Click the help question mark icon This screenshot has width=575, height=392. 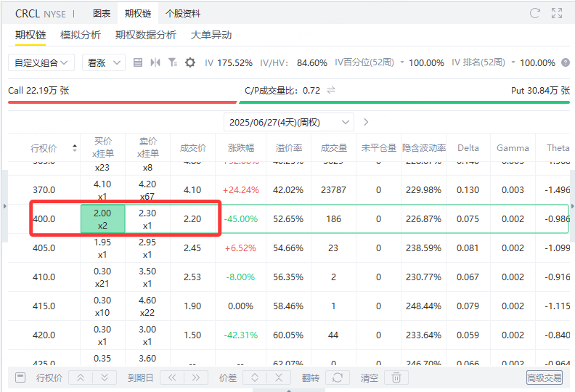pyautogui.click(x=566, y=62)
